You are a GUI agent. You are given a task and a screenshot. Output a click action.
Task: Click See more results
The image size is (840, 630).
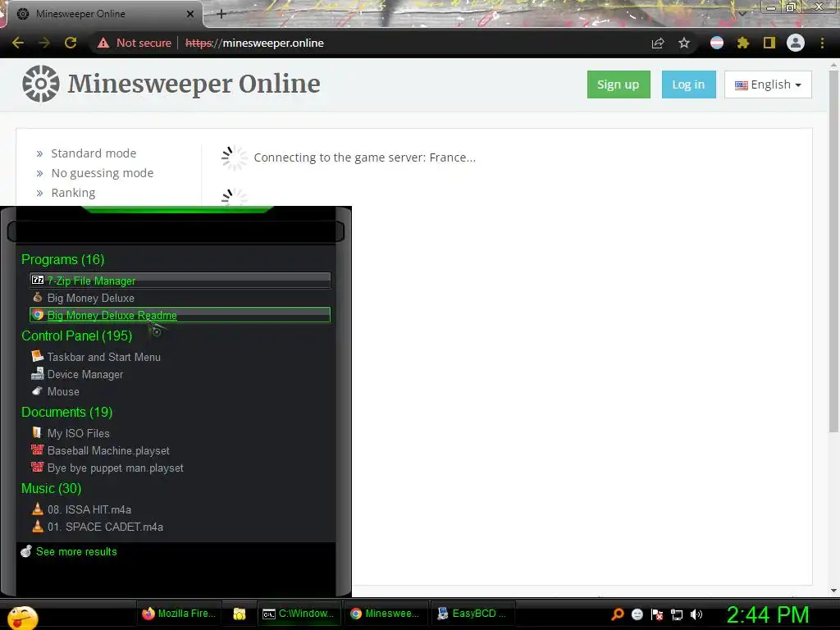pos(69,551)
